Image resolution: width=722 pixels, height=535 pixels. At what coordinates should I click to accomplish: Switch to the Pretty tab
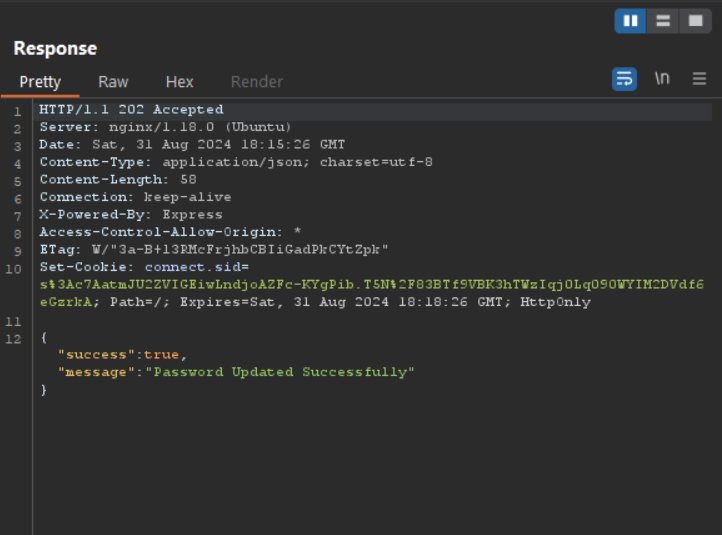pyautogui.click(x=40, y=82)
